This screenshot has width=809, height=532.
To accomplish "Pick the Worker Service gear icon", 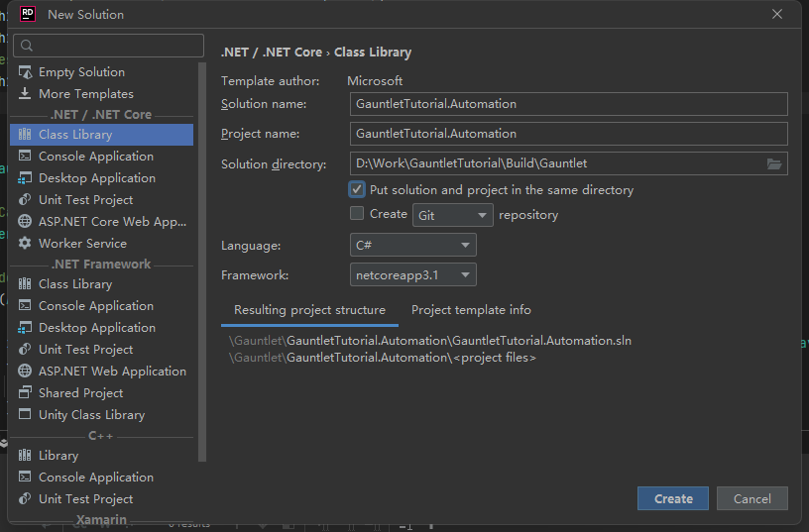I will coord(25,244).
